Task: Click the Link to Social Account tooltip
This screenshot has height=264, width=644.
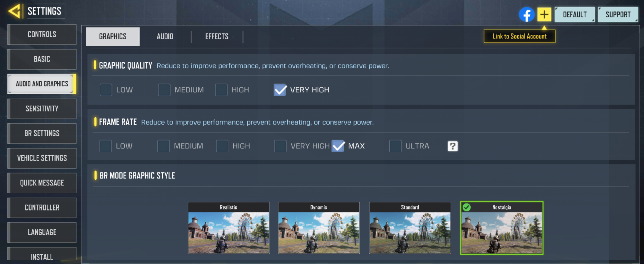Action: pyautogui.click(x=519, y=36)
